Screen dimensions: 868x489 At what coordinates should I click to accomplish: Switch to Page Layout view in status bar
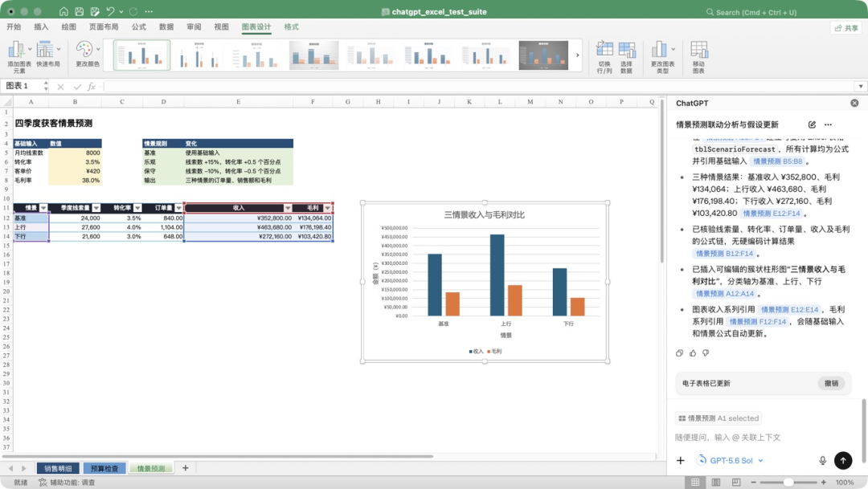pyautogui.click(x=716, y=483)
